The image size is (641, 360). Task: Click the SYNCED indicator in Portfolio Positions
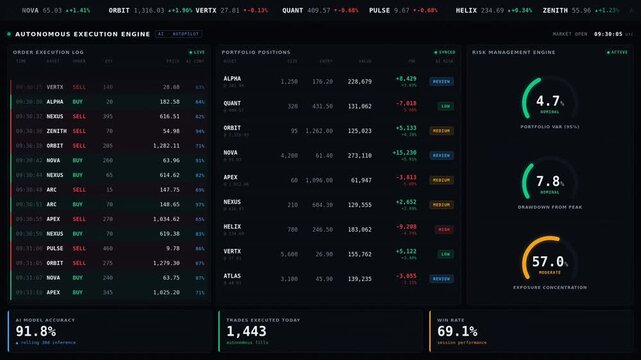[444, 52]
